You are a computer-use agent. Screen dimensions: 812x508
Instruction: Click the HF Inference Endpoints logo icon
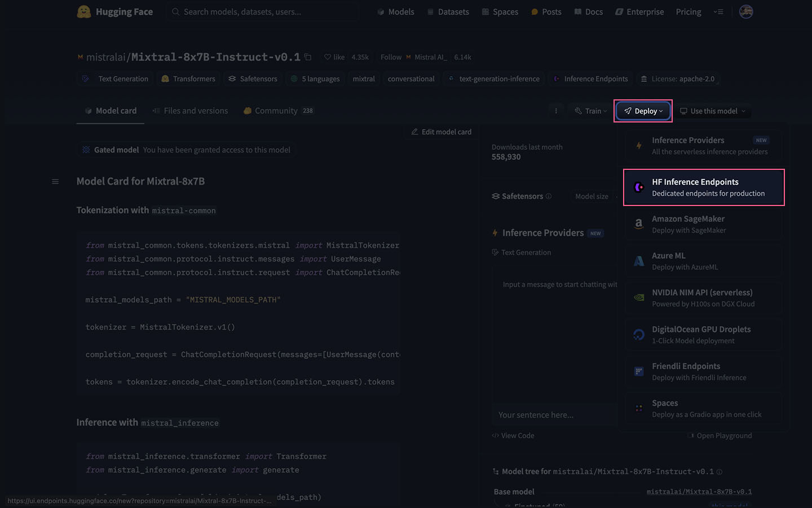coord(639,187)
